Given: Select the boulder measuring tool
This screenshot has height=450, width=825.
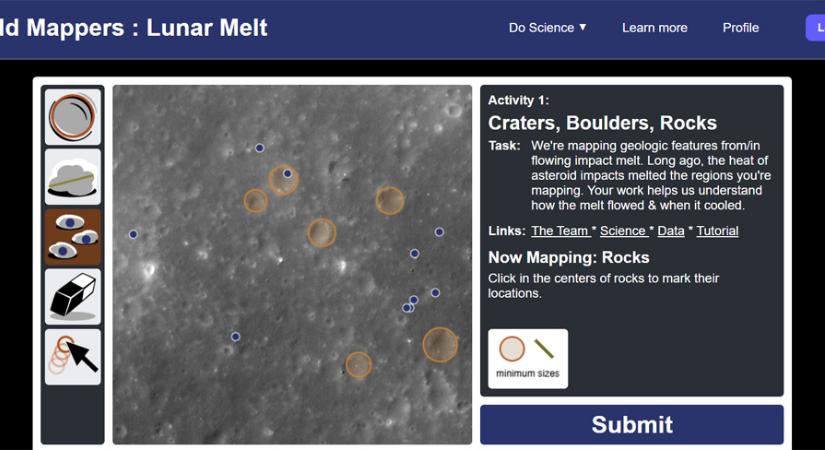Looking at the screenshot, I should point(73,177).
